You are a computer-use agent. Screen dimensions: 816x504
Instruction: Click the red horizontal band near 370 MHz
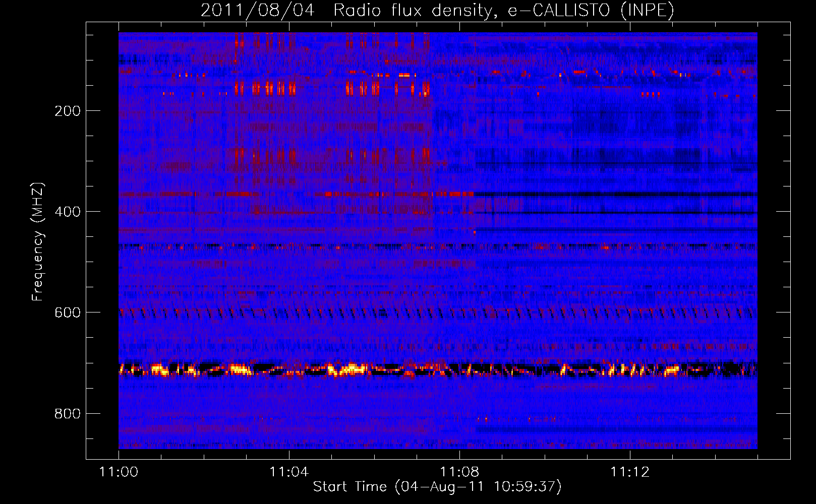[x=297, y=194]
